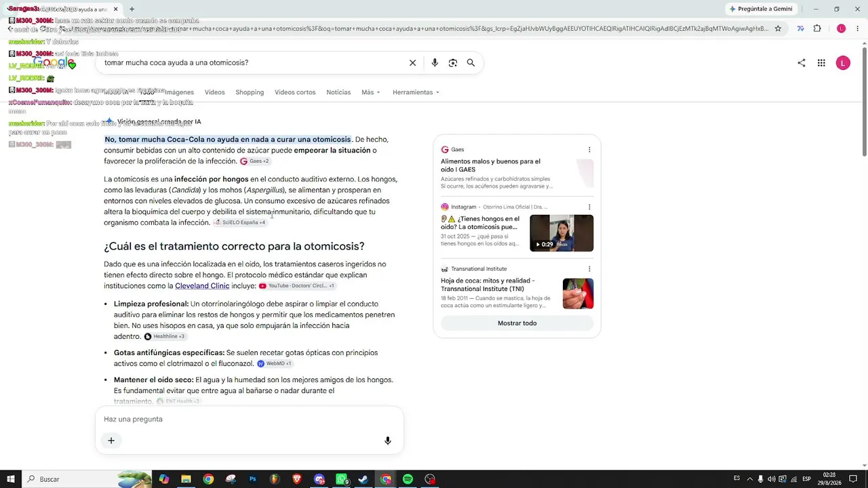Switch to the Noticias results tab
The image size is (868, 488).
[338, 92]
